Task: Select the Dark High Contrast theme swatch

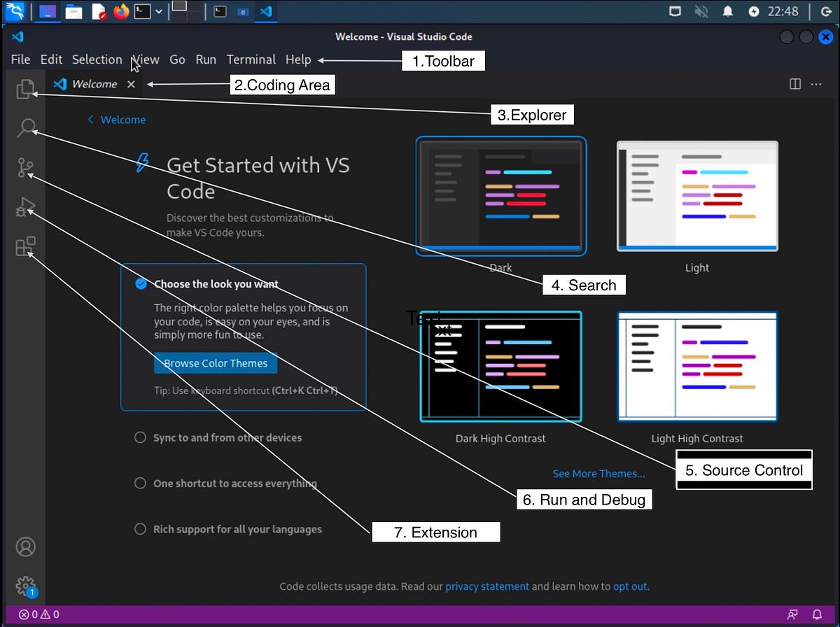Action: point(500,366)
